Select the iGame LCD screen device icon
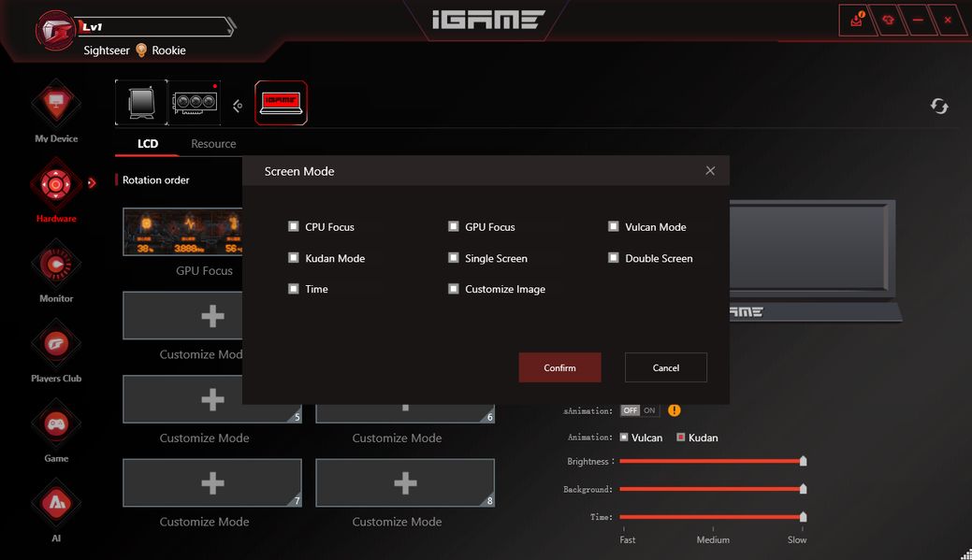The image size is (972, 560). [x=281, y=103]
